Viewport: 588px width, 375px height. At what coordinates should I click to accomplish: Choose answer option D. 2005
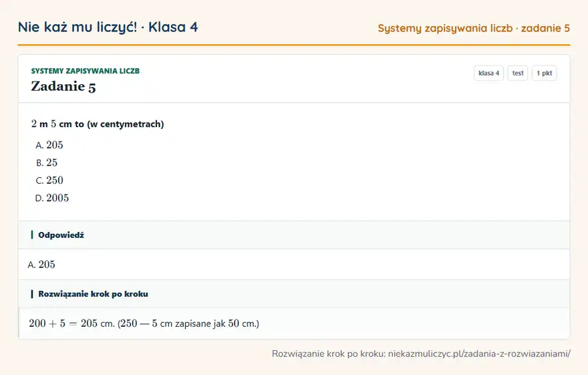[x=51, y=198]
